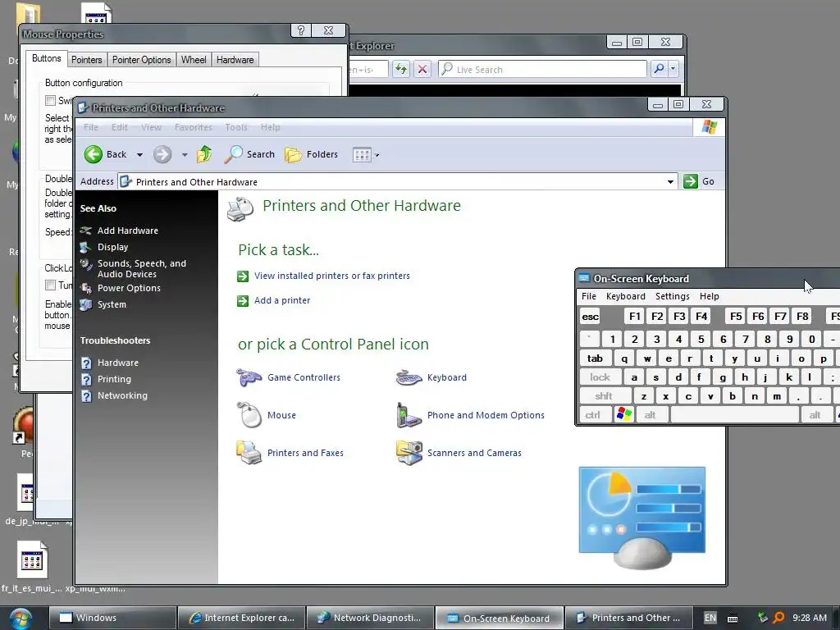Open Display from See Also list

click(112, 247)
